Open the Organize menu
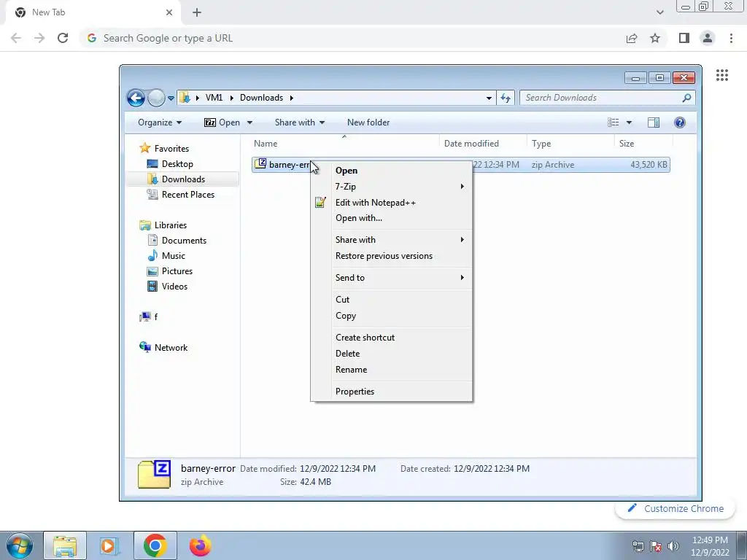Screen dimensions: 747x560 pos(160,122)
